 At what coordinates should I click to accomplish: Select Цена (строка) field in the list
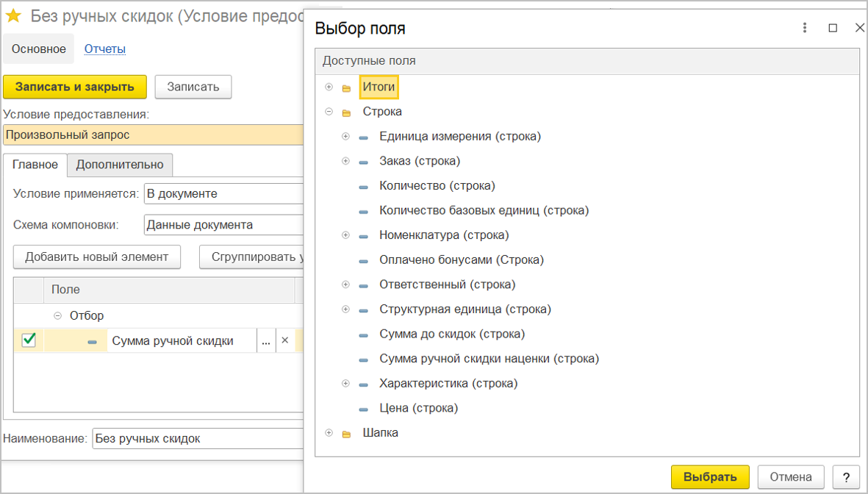(x=418, y=408)
